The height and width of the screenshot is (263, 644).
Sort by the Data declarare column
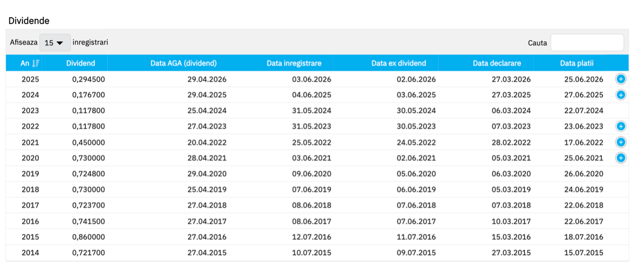point(497,63)
